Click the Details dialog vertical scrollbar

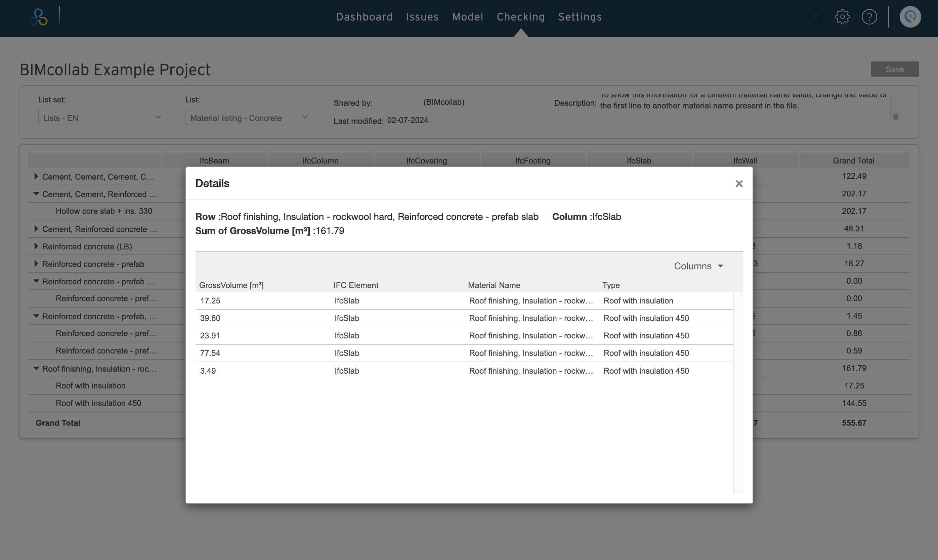738,392
